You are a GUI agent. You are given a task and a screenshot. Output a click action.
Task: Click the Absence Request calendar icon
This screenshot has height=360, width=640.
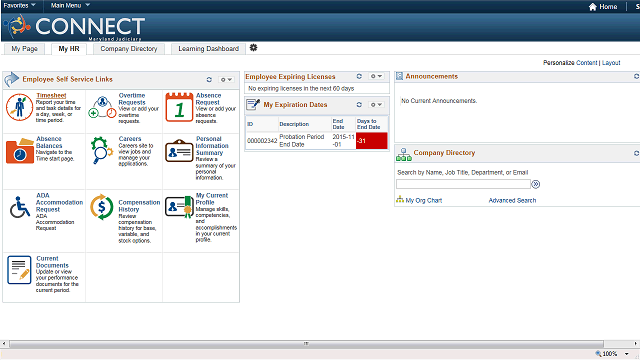click(179, 107)
